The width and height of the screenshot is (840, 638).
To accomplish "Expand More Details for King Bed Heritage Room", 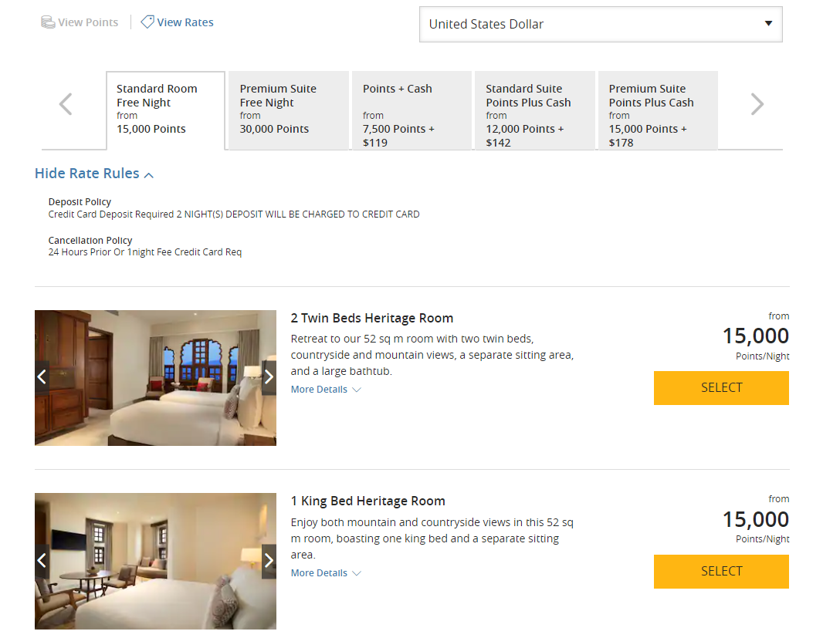I will coord(325,573).
